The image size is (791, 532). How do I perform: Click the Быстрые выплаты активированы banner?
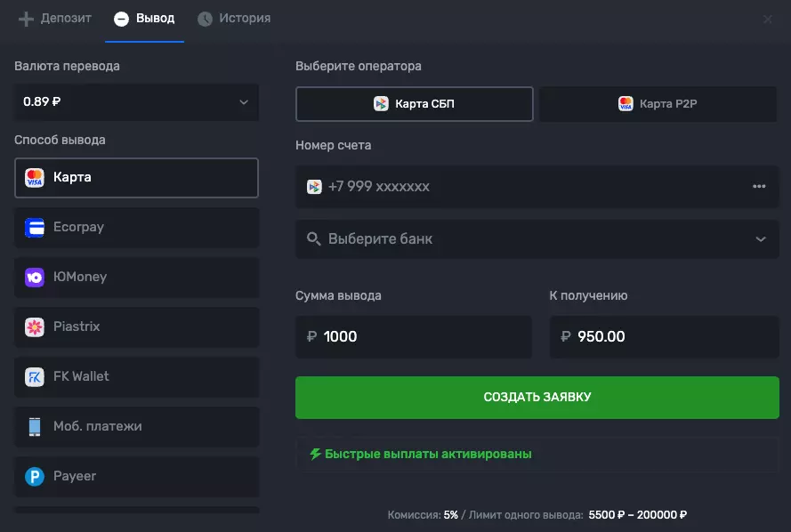(x=537, y=454)
